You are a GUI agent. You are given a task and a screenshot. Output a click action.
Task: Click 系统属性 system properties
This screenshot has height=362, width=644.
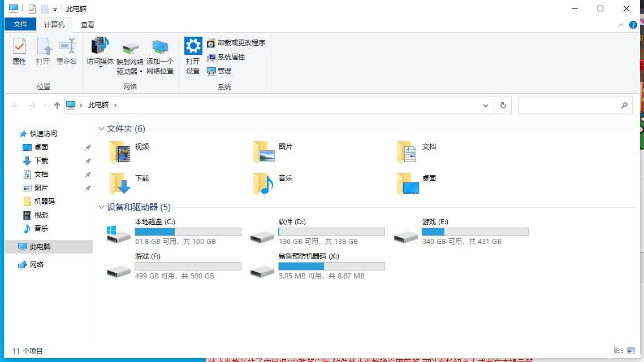tap(226, 57)
